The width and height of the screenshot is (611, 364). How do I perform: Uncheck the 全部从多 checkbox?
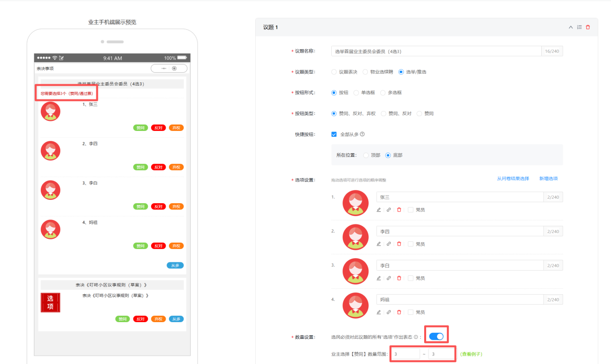click(334, 134)
